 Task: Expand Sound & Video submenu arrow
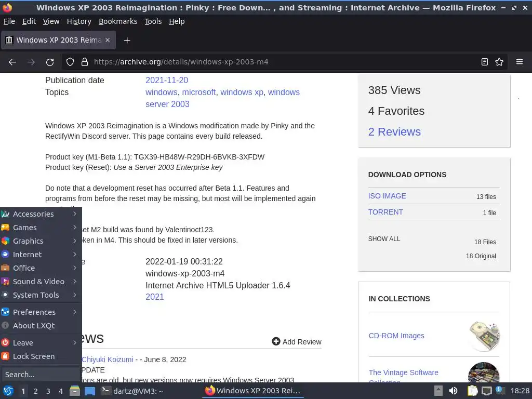[75, 281]
